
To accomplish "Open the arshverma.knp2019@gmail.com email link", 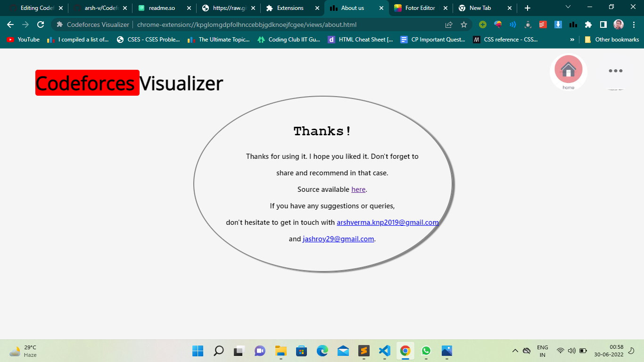I will pos(388,222).
